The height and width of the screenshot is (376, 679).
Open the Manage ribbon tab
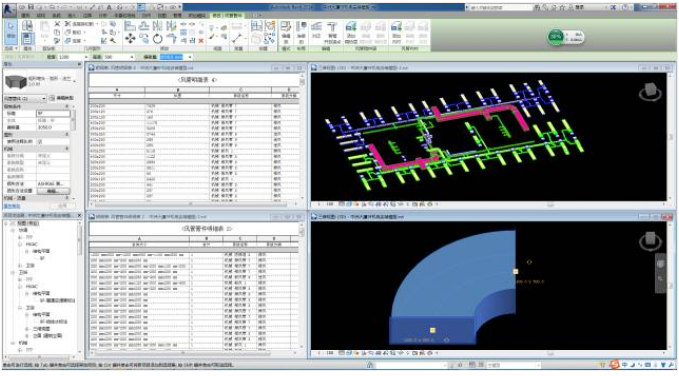tap(177, 16)
